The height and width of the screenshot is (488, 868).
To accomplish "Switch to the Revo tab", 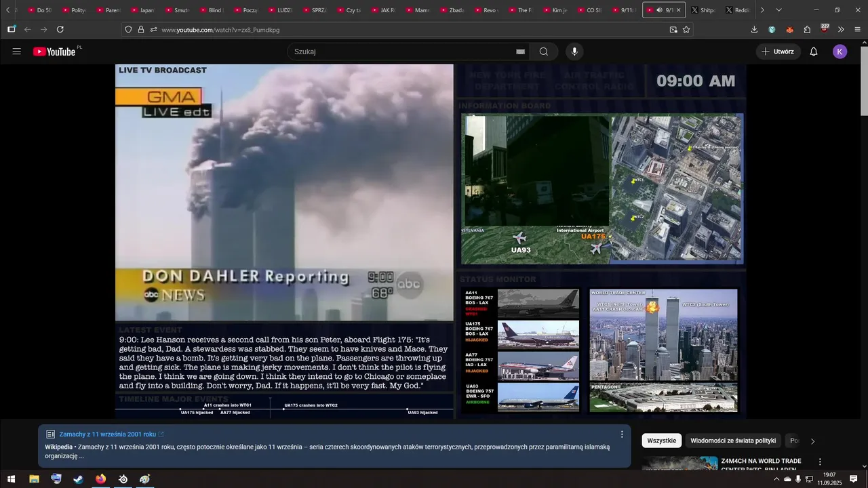I will (486, 10).
